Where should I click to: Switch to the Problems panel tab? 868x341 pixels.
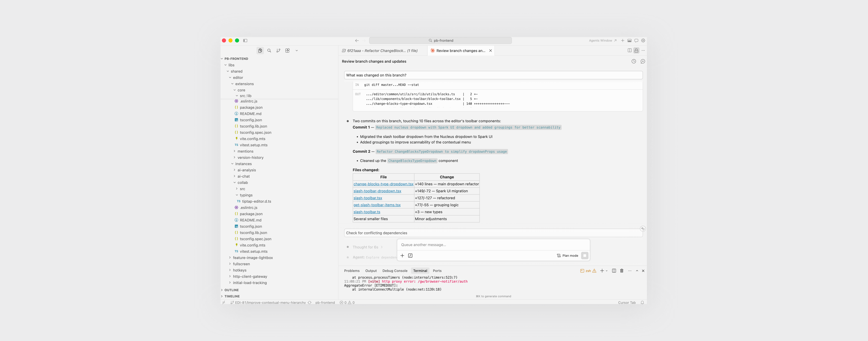(x=352, y=271)
